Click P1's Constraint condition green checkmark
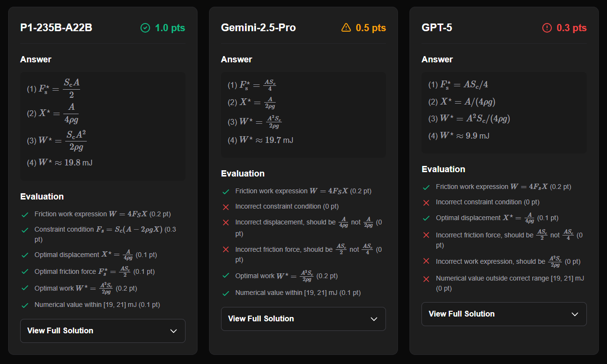The image size is (607, 364). [25, 230]
